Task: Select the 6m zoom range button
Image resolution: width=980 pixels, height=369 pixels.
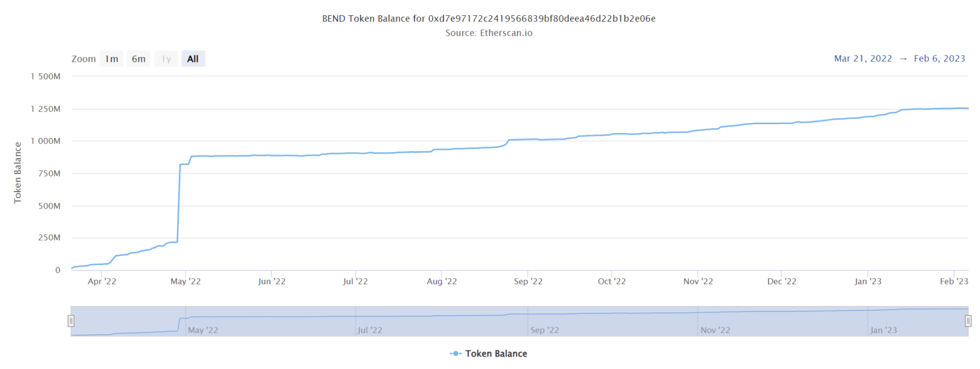Action: (139, 59)
